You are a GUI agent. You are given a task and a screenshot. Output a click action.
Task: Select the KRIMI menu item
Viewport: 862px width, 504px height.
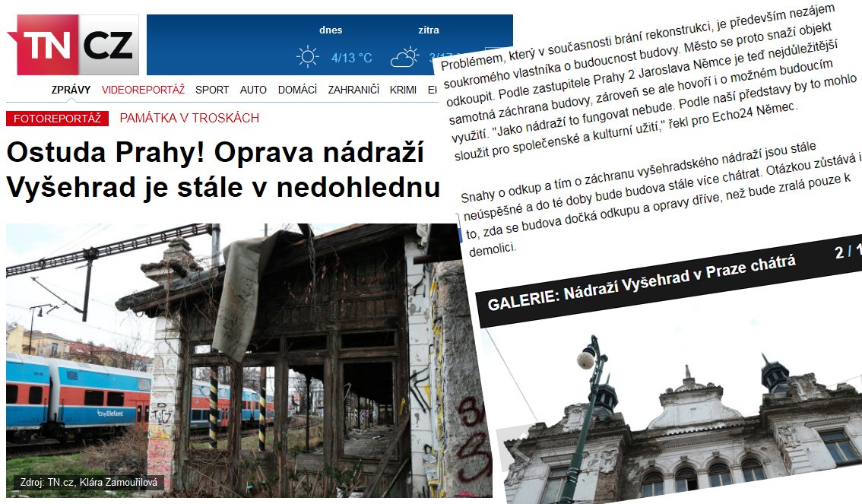pos(403,90)
